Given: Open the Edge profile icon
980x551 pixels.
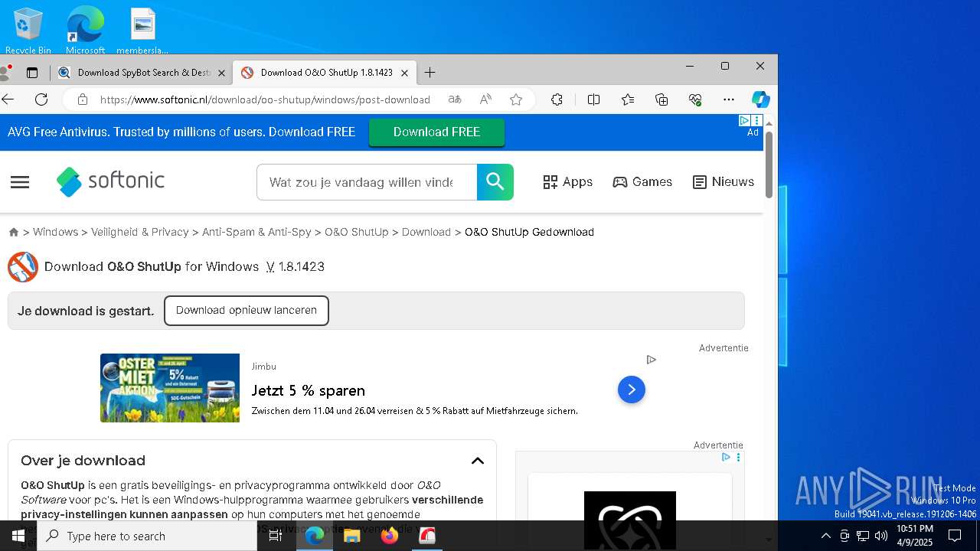Looking at the screenshot, I should click(5, 73).
